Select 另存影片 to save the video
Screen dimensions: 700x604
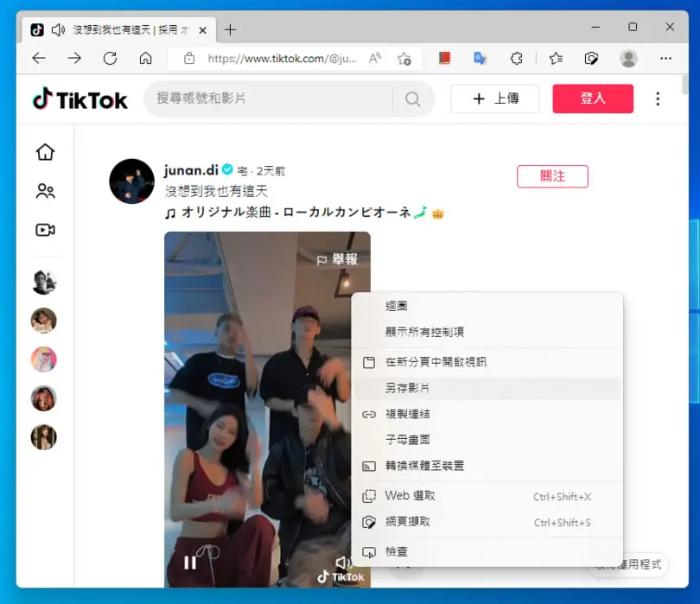click(x=487, y=388)
